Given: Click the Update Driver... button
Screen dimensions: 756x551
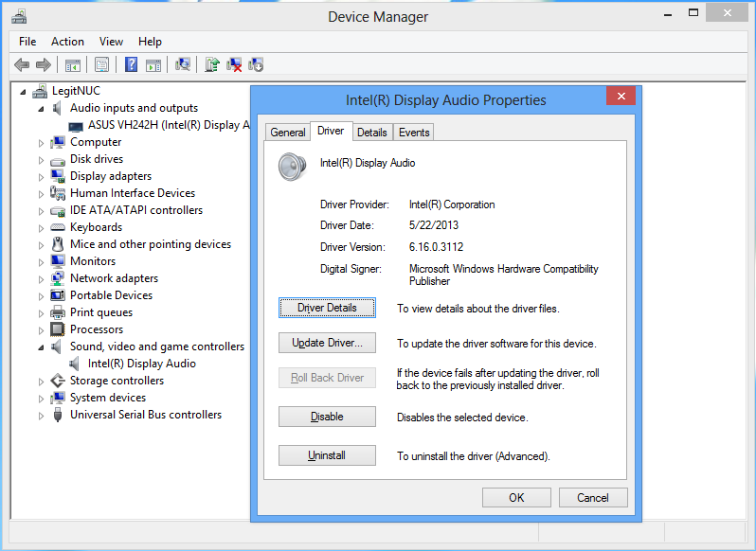Looking at the screenshot, I should (x=327, y=343).
